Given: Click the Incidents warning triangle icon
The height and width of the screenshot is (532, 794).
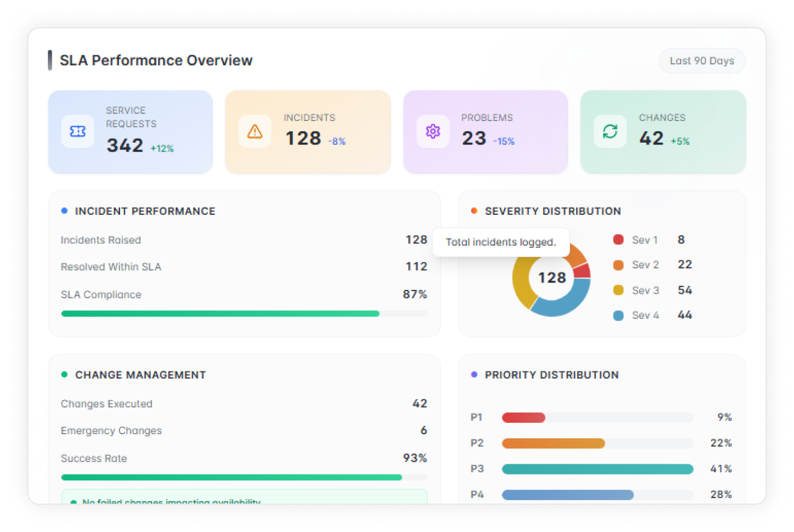Looking at the screenshot, I should [x=255, y=131].
